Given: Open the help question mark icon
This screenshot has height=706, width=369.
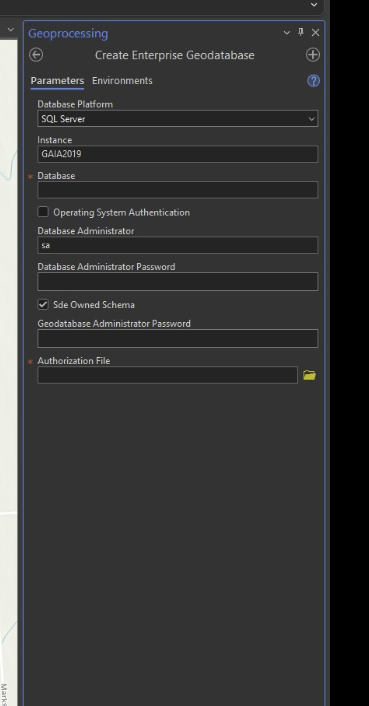Looking at the screenshot, I should click(313, 81).
